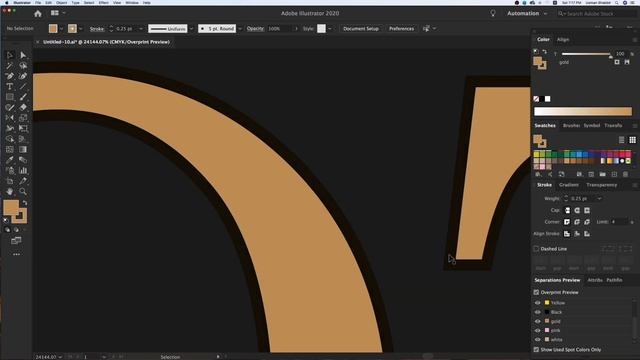Choose the Free Transform tool
Viewport: 640px width, 360px height.
23,129
